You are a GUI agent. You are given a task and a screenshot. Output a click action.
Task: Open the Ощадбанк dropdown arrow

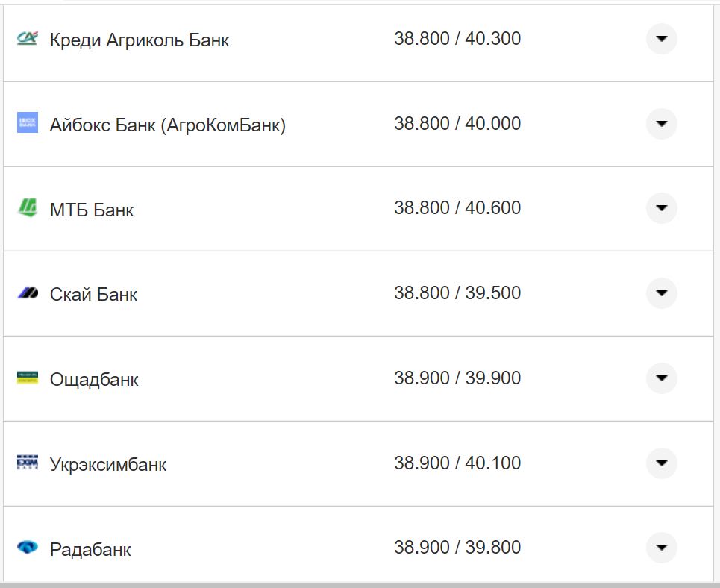pos(661,378)
